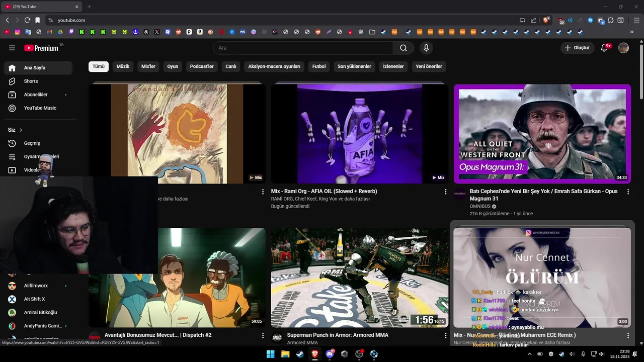Click the youtube.com address bar

282,20
